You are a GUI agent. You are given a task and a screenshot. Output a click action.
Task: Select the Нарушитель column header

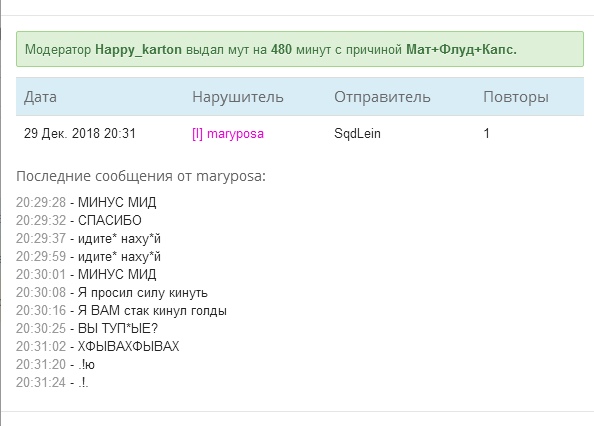click(238, 97)
